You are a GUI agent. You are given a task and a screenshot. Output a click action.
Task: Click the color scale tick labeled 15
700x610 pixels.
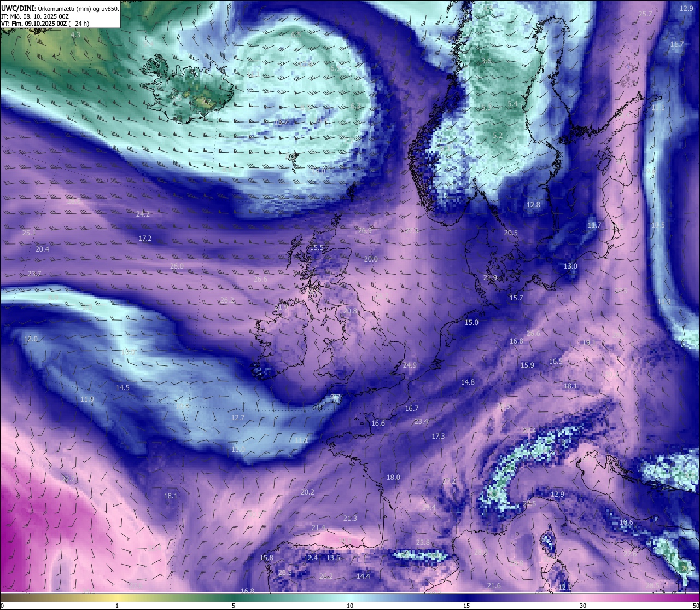(466, 606)
